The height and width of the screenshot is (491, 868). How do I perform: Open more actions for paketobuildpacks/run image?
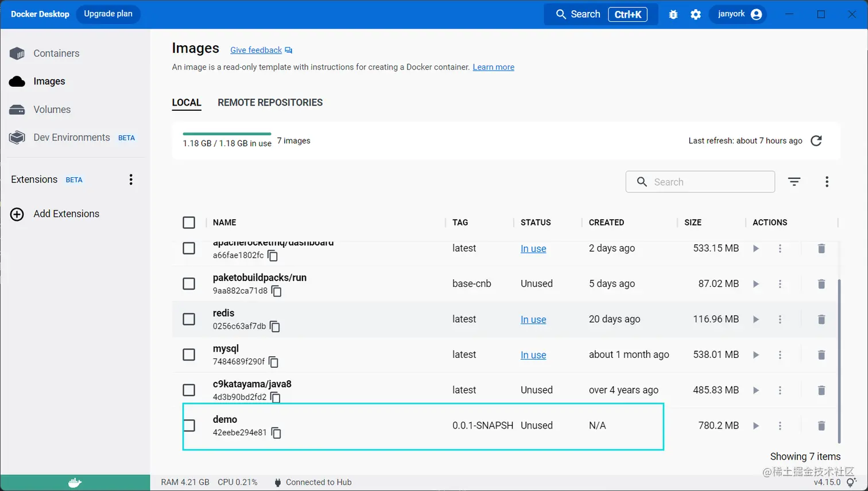[x=780, y=284]
